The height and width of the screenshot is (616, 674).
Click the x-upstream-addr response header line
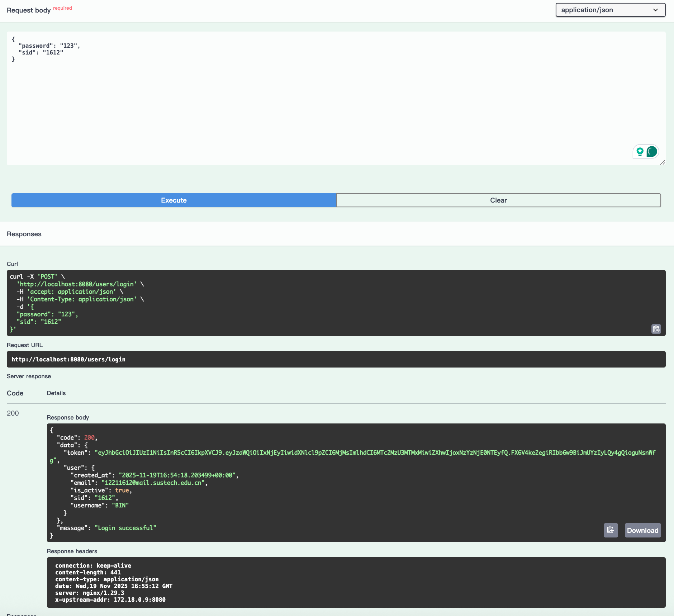[x=110, y=600]
